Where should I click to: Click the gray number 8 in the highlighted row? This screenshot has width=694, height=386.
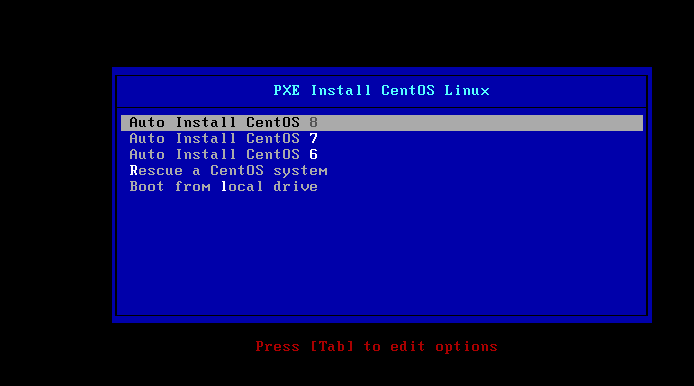pyautogui.click(x=313, y=122)
